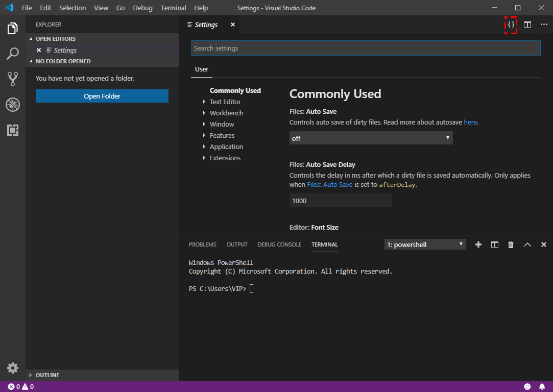The height and width of the screenshot is (392, 553).
Task: Open the feedback smiley in status bar
Action: pos(527,387)
